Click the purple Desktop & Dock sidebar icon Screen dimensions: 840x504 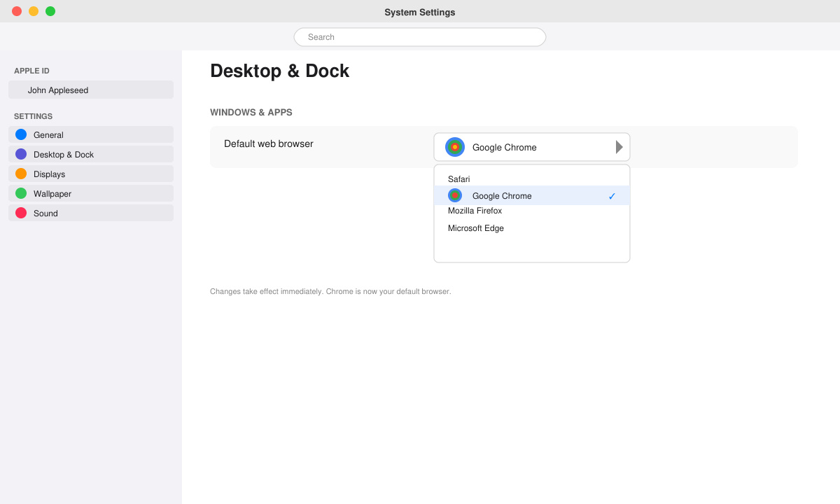pos(21,154)
